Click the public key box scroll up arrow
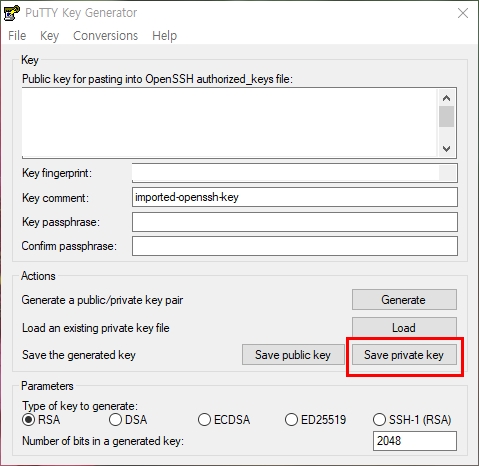479x466 pixels. pos(446,98)
